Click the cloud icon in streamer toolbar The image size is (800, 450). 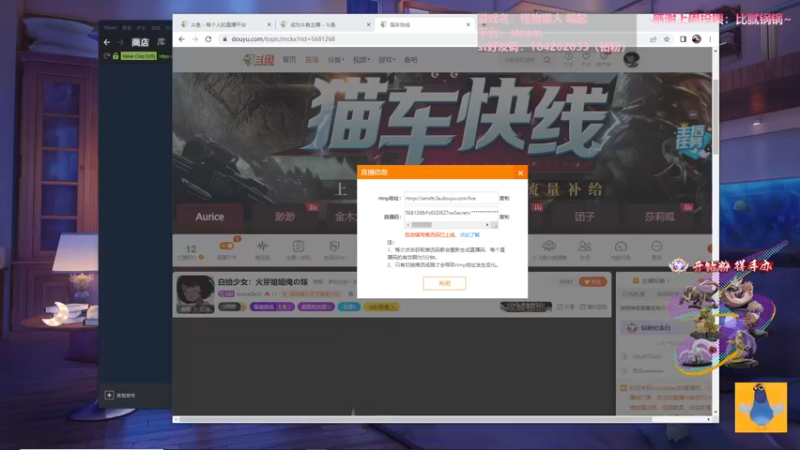549,246
